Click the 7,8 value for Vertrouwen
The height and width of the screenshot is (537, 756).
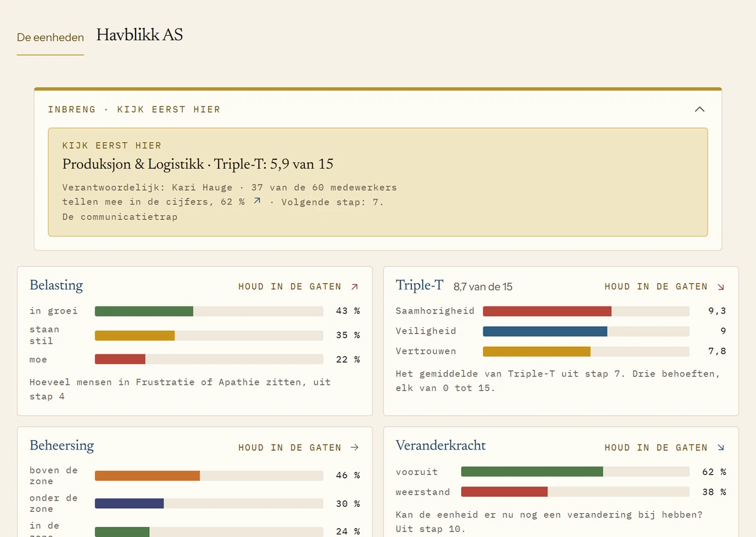717,351
